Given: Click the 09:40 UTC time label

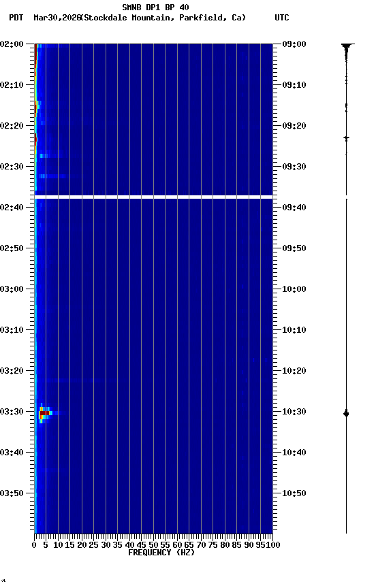Looking at the screenshot, I should (294, 208).
